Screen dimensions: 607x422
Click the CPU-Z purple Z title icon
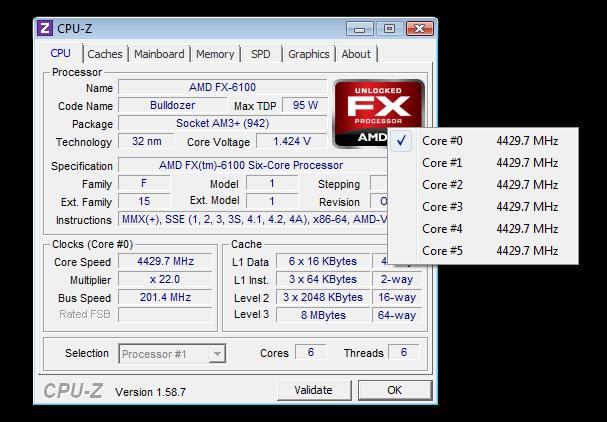click(x=45, y=28)
